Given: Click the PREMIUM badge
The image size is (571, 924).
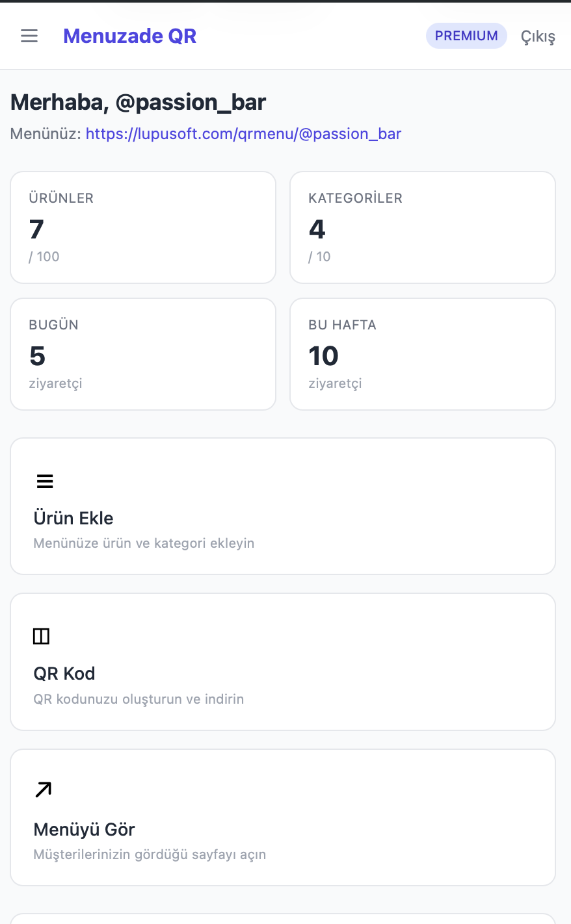Looking at the screenshot, I should coord(466,36).
